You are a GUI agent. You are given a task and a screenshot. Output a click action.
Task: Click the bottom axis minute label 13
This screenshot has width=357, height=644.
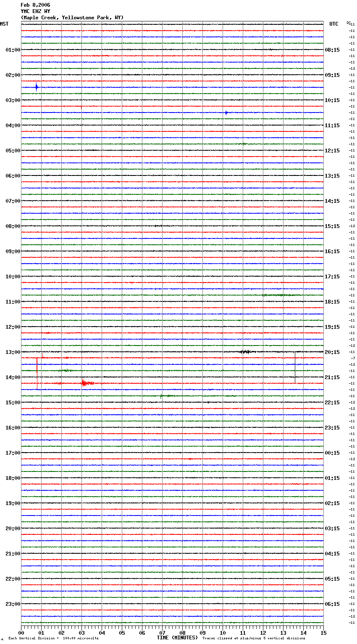coord(283,633)
